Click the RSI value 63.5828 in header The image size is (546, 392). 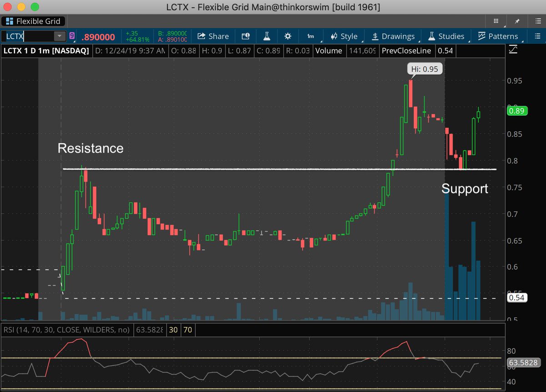[x=150, y=330]
